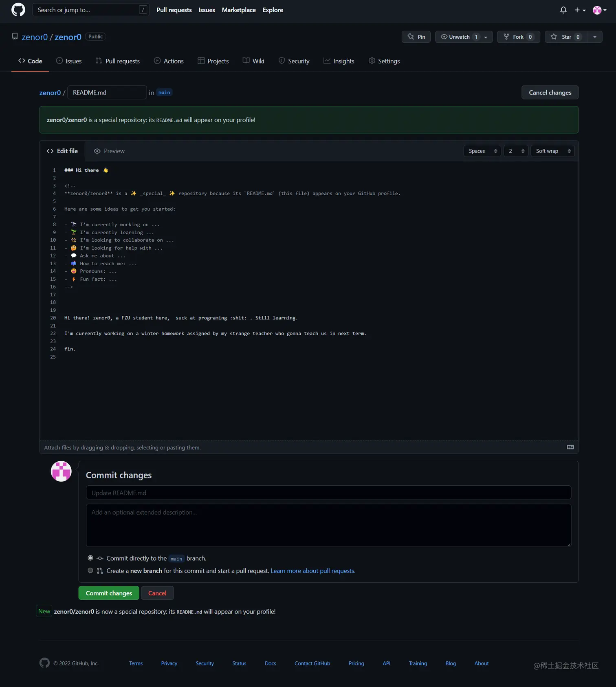Open the Insights tab
This screenshot has width=616, height=687.
pos(339,61)
